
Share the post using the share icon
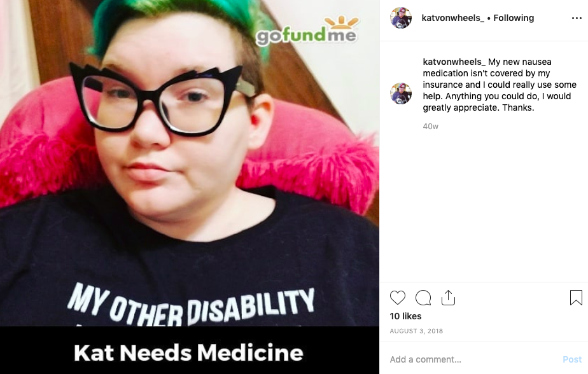pos(448,298)
